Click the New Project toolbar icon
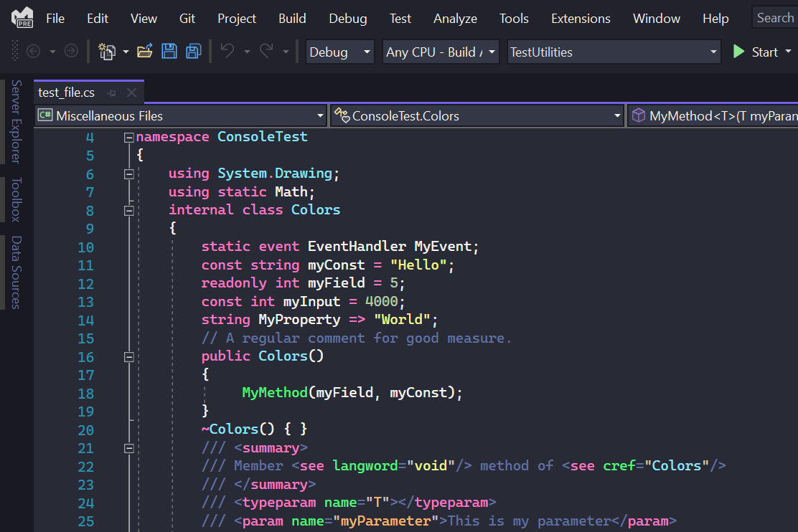Viewport: 798px width, 532px height. tap(107, 52)
